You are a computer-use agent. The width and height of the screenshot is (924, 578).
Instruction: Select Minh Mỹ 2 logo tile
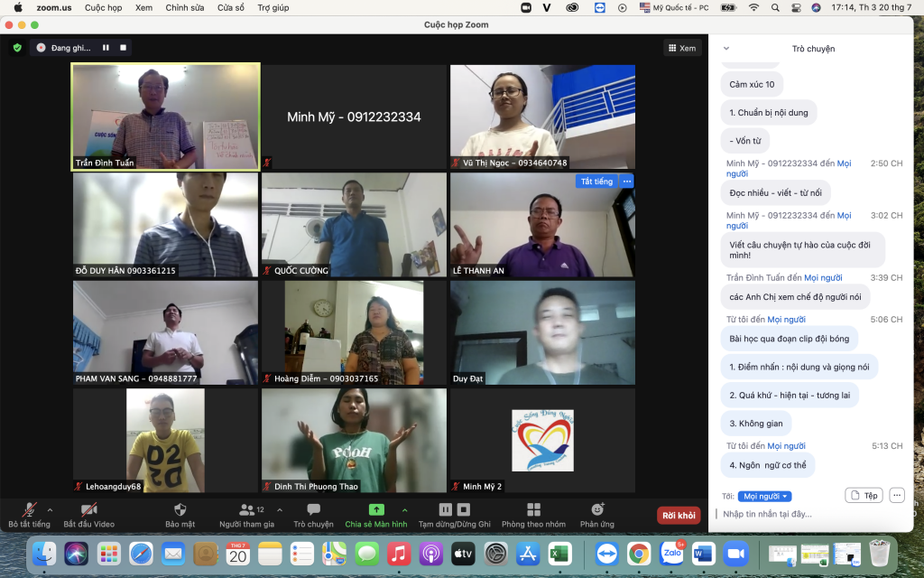(x=542, y=440)
